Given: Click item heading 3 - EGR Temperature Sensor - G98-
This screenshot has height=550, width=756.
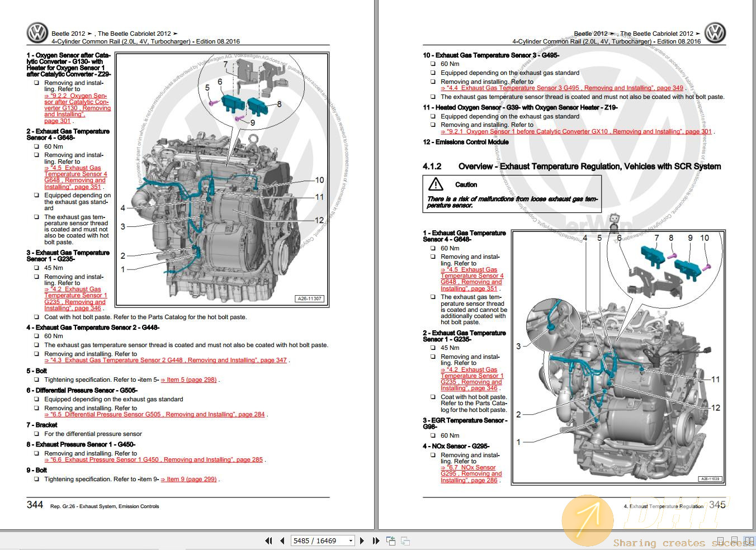Looking at the screenshot, I should coord(465,423).
